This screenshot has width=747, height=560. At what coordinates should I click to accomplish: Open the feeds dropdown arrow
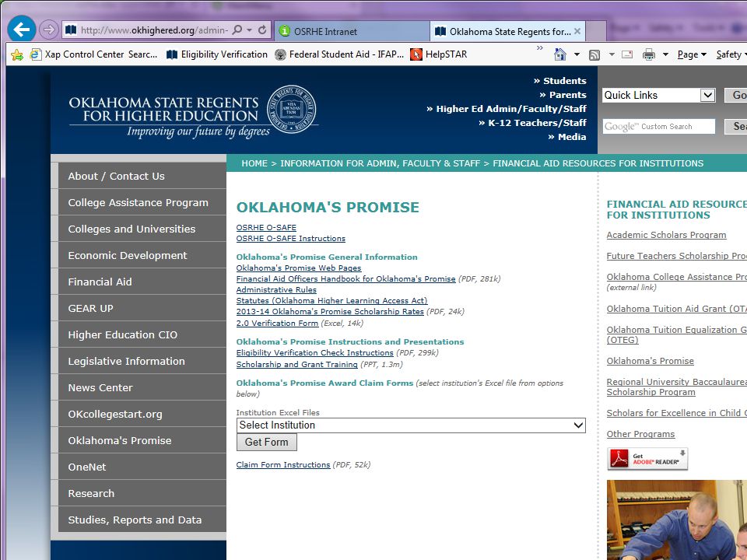pyautogui.click(x=612, y=54)
